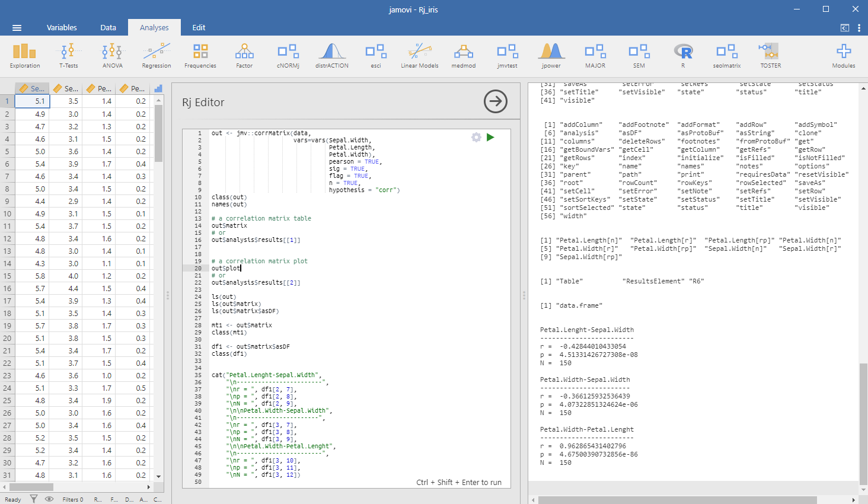Select cell 5.1 in row 1
Viewport: 868px width, 504px height.
32,101
